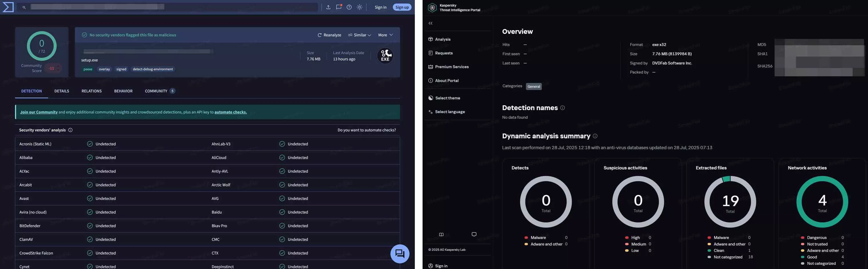Click the DVDFab Software Inc. signer text
The width and height of the screenshot is (868, 269).
tap(672, 63)
